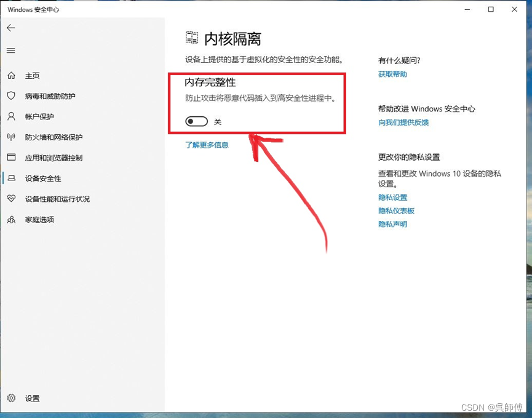The image size is (532, 418).
Task: Click the 有什么疑问? heading
Action: click(399, 60)
